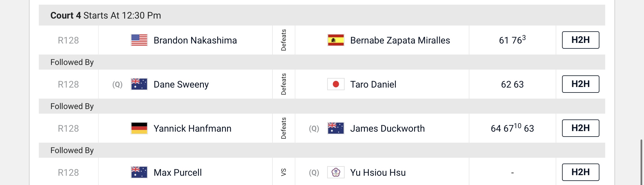Viewport: 644px width, 185px height.
Task: Open H2H for Nakashima vs Zapata Miralles
Action: pos(581,40)
